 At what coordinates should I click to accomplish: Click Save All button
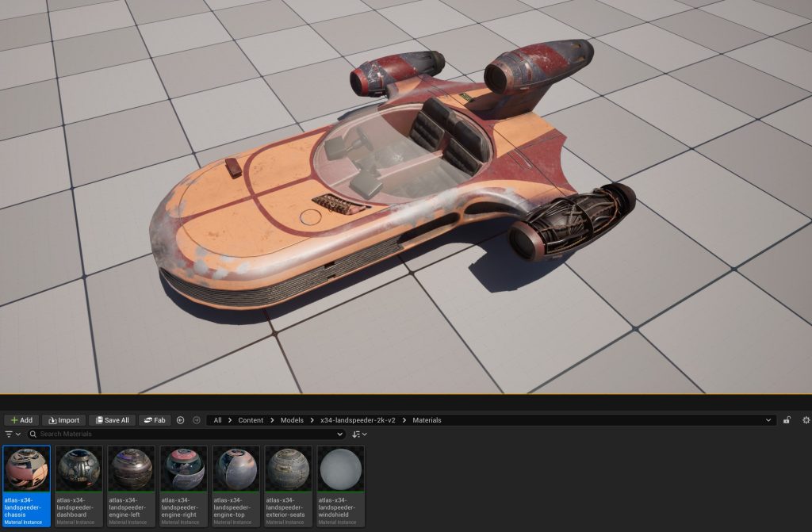112,420
